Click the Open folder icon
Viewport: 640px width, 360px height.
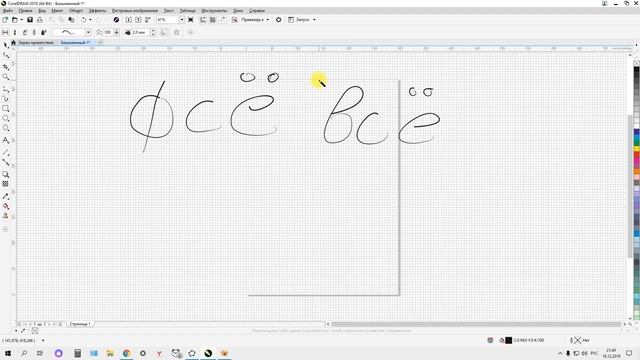pos(15,20)
